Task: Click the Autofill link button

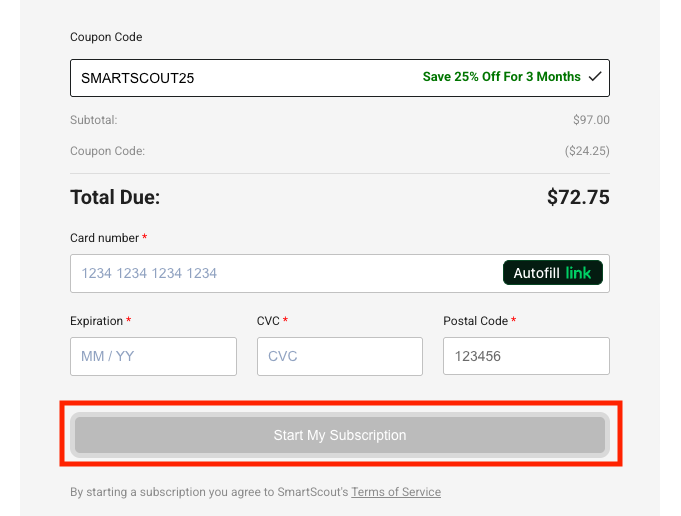Action: point(552,273)
